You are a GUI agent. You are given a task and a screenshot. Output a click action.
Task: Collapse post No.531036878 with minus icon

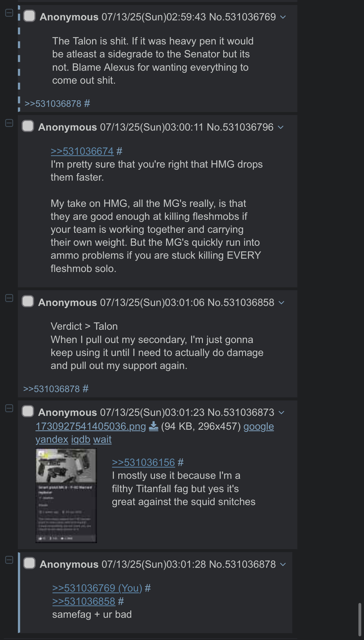(x=9, y=560)
